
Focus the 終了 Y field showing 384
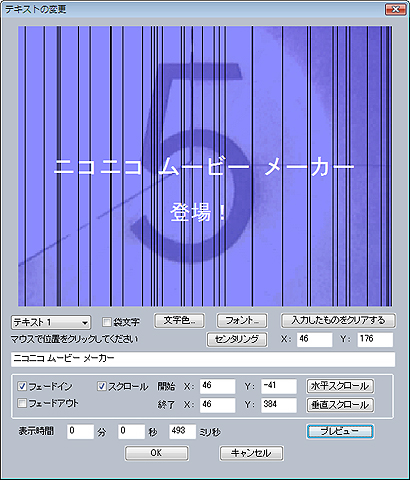279,405
